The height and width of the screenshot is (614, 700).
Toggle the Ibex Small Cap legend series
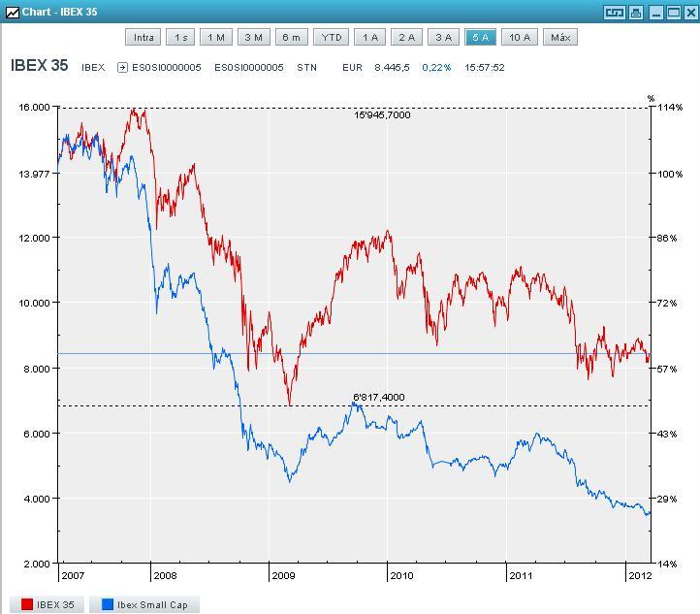[x=144, y=604]
